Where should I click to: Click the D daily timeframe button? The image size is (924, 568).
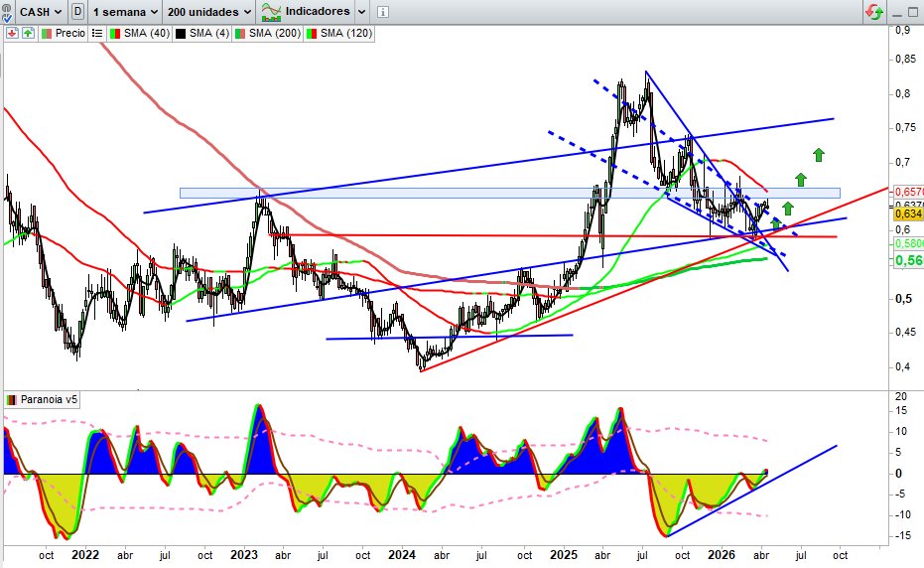[x=77, y=11]
